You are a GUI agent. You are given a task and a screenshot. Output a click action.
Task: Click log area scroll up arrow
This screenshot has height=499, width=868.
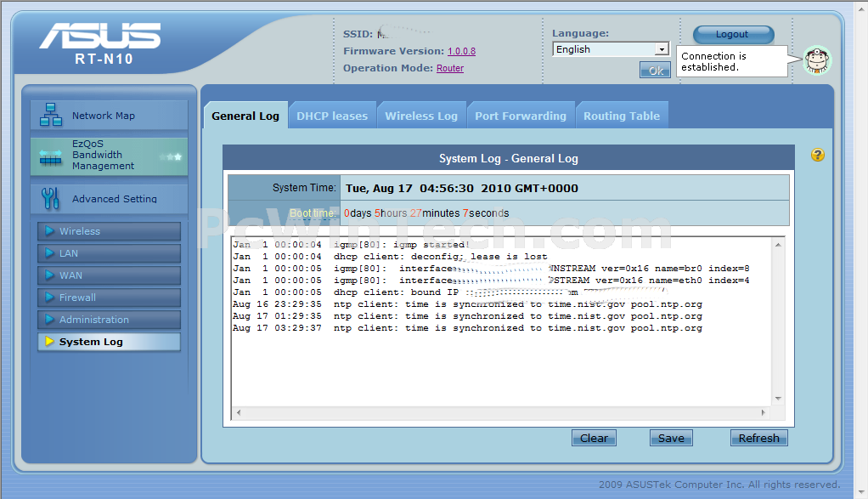pos(778,244)
